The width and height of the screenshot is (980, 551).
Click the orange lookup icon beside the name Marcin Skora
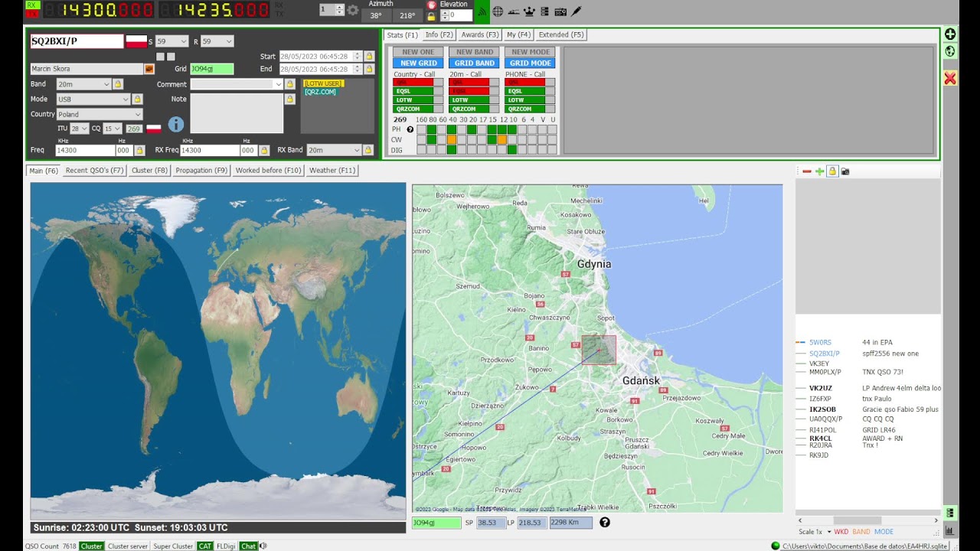[x=149, y=69]
